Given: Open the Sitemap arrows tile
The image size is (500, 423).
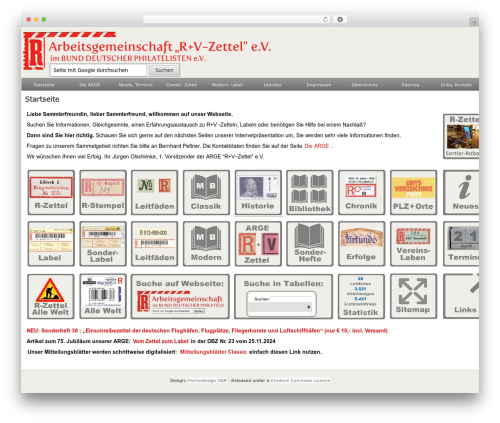Looking at the screenshot, I should tap(413, 296).
